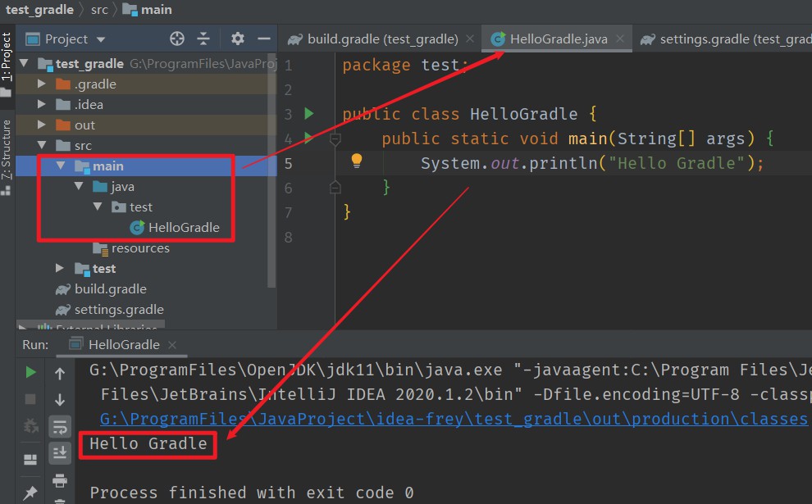Image resolution: width=812 pixels, height=504 pixels.
Task: Collapse all nodes using Collapse All icon
Action: click(204, 38)
